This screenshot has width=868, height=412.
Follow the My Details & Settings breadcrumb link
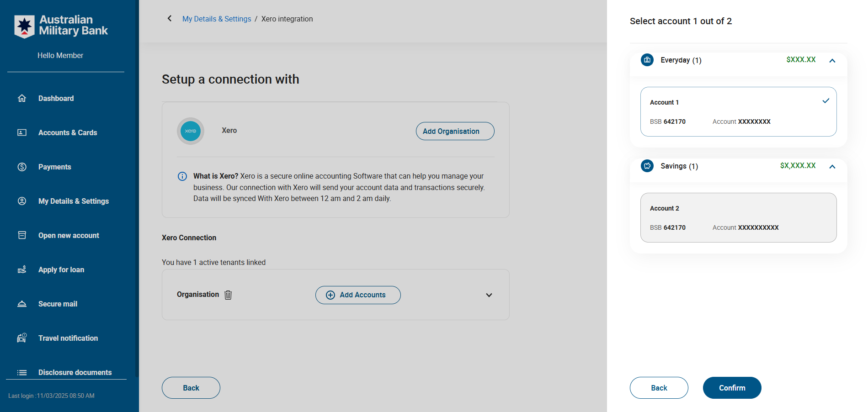(217, 19)
